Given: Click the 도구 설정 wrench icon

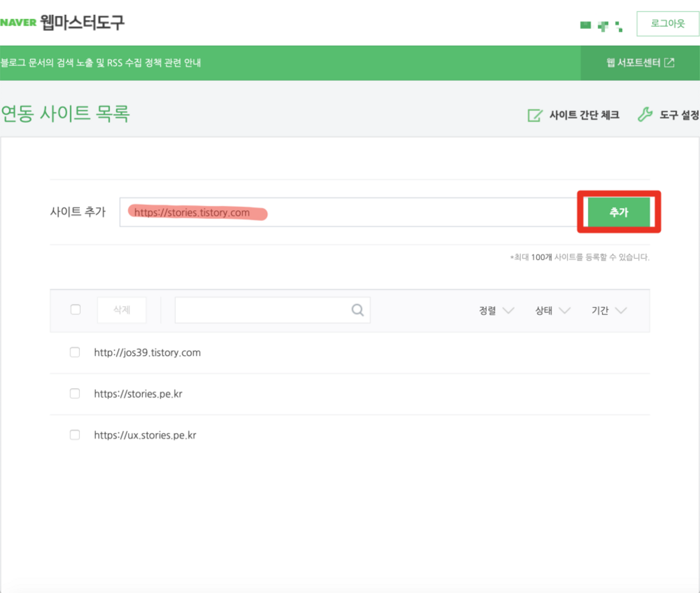Looking at the screenshot, I should pyautogui.click(x=644, y=115).
